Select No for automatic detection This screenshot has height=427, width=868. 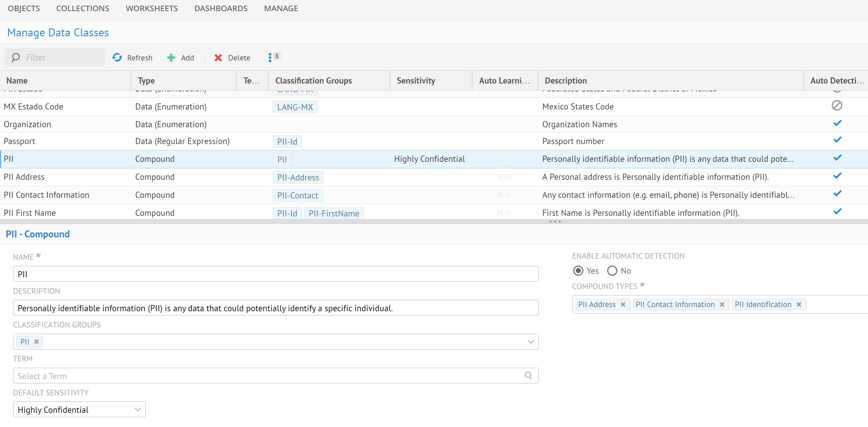coord(612,270)
